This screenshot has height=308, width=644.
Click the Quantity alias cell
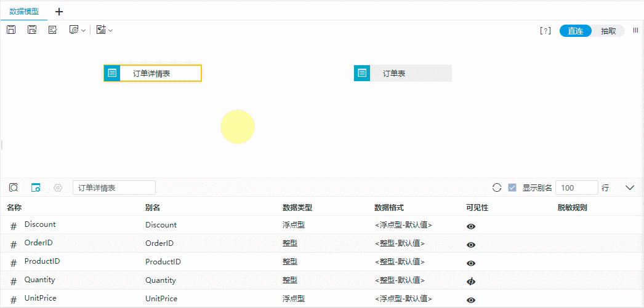pos(161,280)
